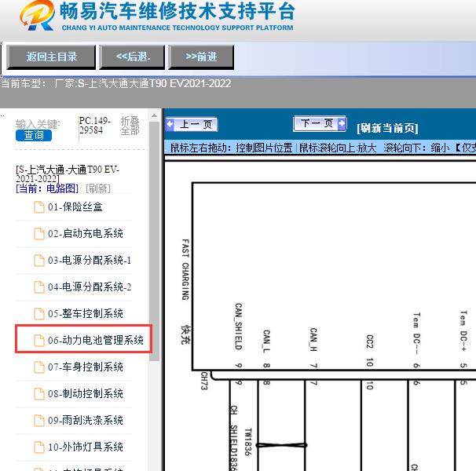The height and width of the screenshot is (471, 476).
Task: Open 03-电源分配系统-1 item
Action: [x=90, y=260]
